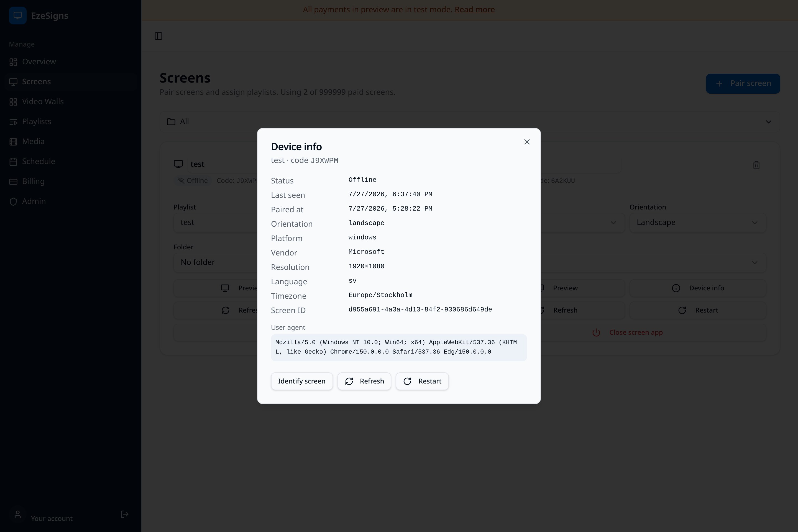Close the Device info dialog
The width and height of the screenshot is (798, 532).
pos(526,142)
